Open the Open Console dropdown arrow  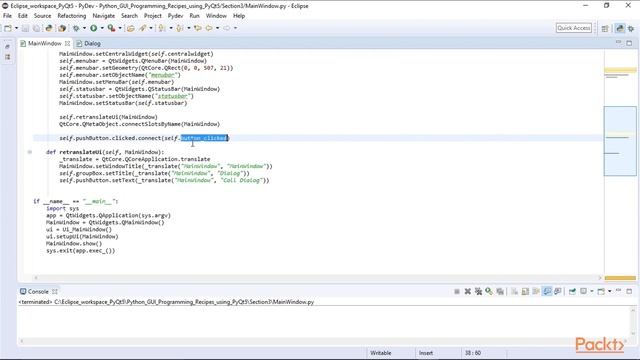point(609,291)
